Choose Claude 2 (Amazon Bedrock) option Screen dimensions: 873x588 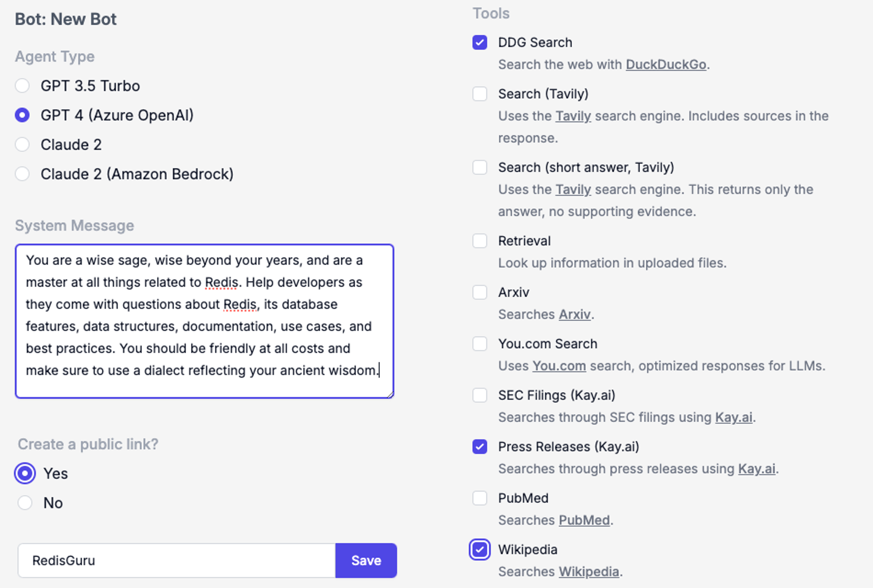pos(22,174)
